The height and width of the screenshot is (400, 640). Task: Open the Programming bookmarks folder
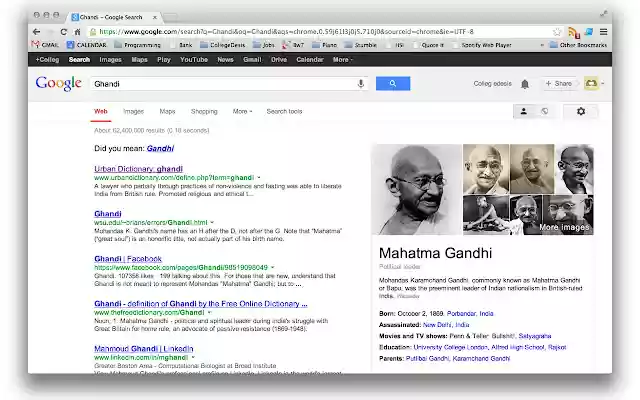click(138, 45)
